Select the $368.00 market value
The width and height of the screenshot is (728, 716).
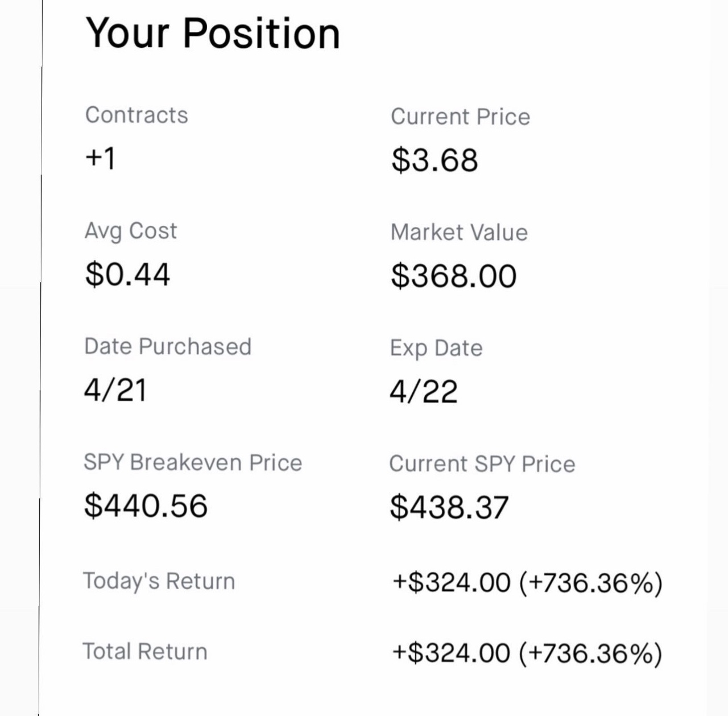coord(453,276)
